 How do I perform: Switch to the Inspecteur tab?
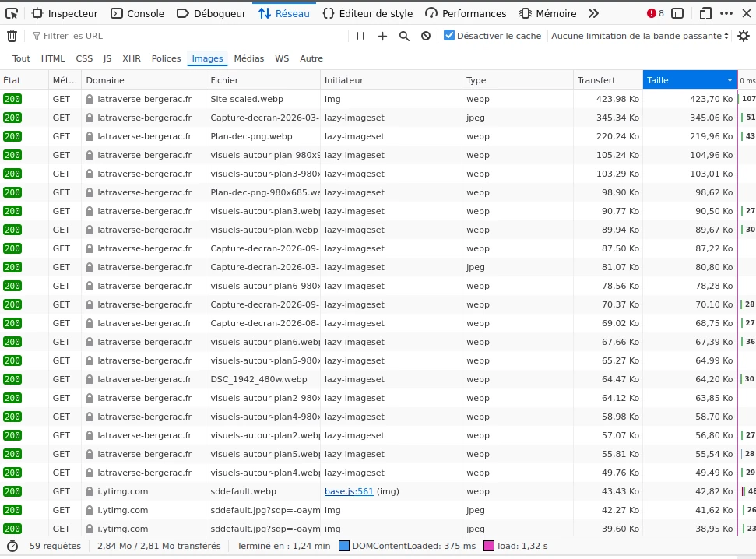(65, 13)
